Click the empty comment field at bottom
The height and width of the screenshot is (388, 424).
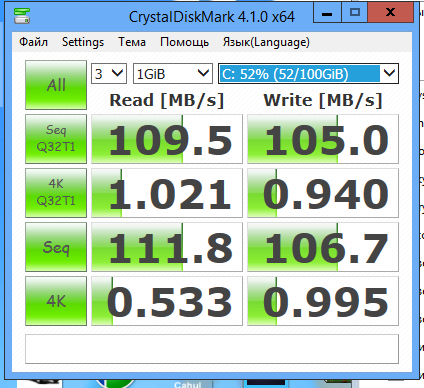coord(212,349)
